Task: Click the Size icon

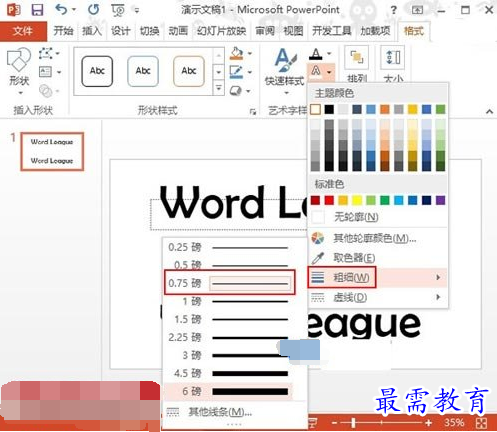Action: coord(393,57)
